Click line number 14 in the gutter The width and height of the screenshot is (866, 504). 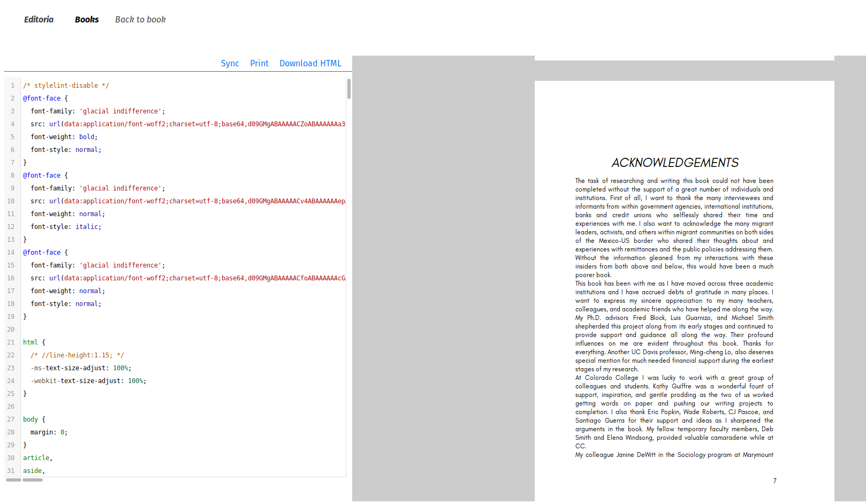pyautogui.click(x=11, y=253)
